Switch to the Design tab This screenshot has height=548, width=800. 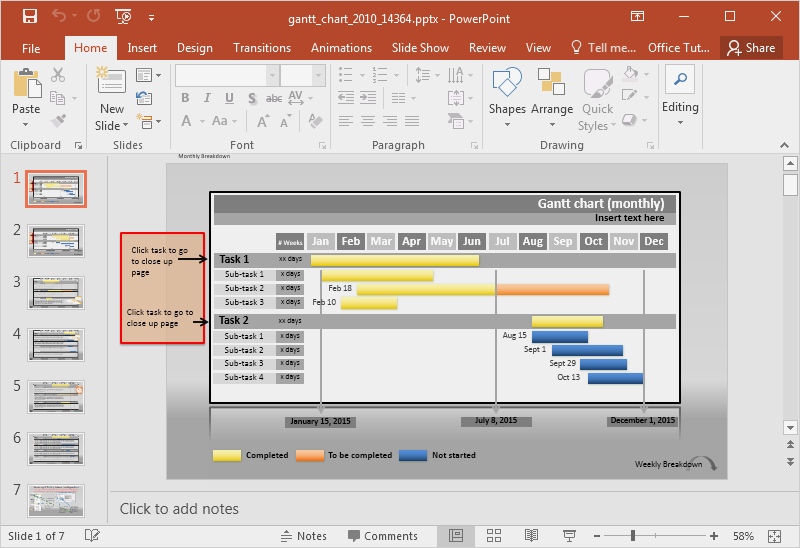pos(194,48)
